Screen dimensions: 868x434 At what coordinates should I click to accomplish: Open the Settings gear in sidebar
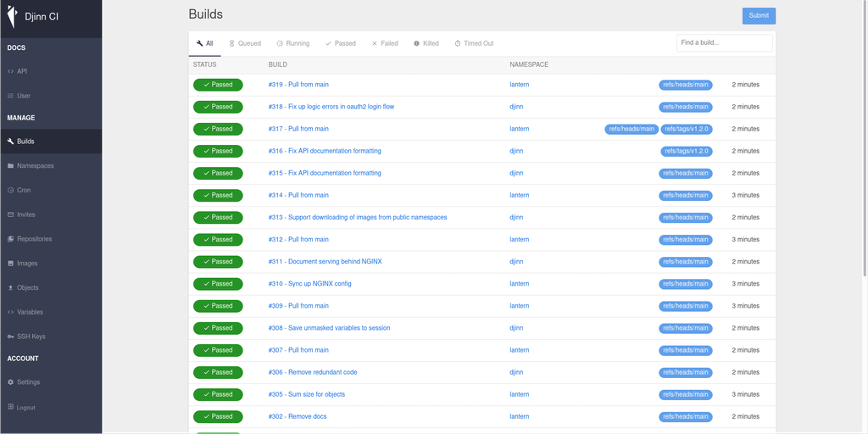[x=10, y=382]
